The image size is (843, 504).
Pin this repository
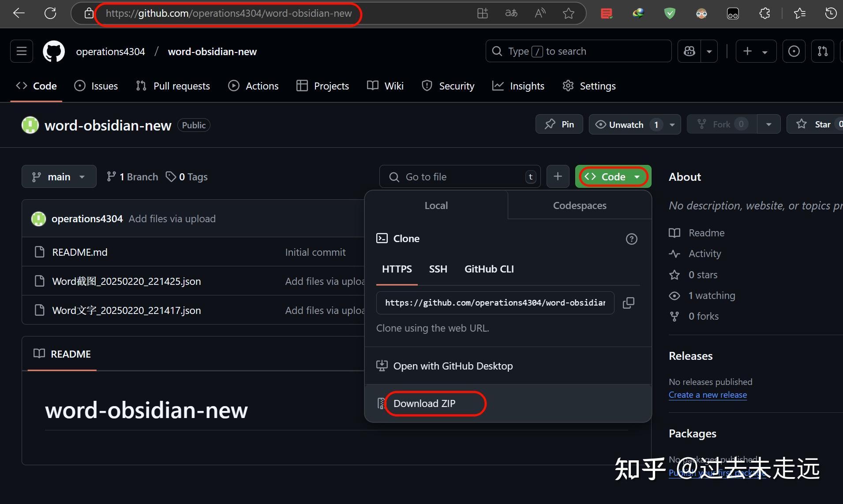click(x=559, y=124)
